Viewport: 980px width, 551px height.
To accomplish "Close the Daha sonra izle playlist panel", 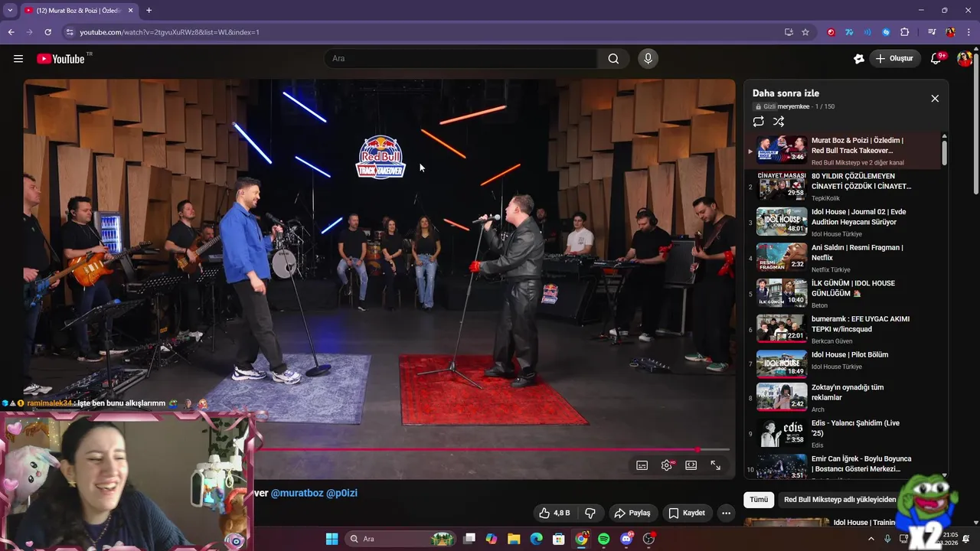I will tap(935, 99).
